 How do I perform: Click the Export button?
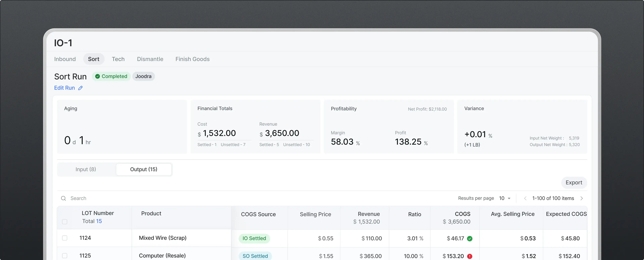tap(574, 183)
